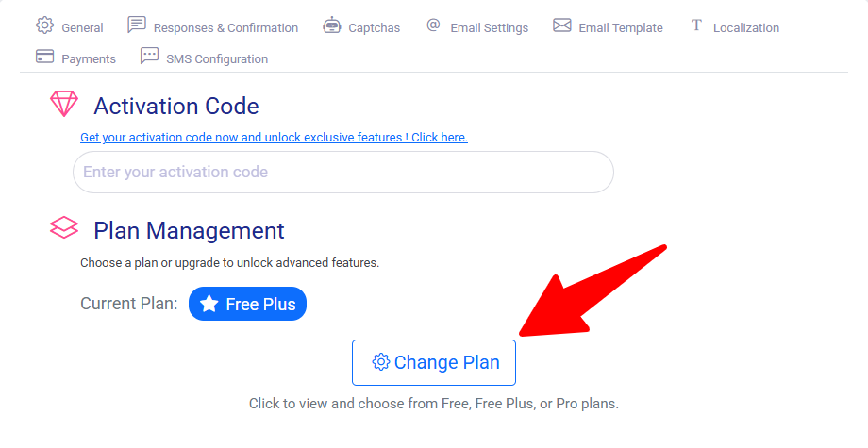Click the Captchas robot icon
The height and width of the screenshot is (448, 868).
[331, 25]
